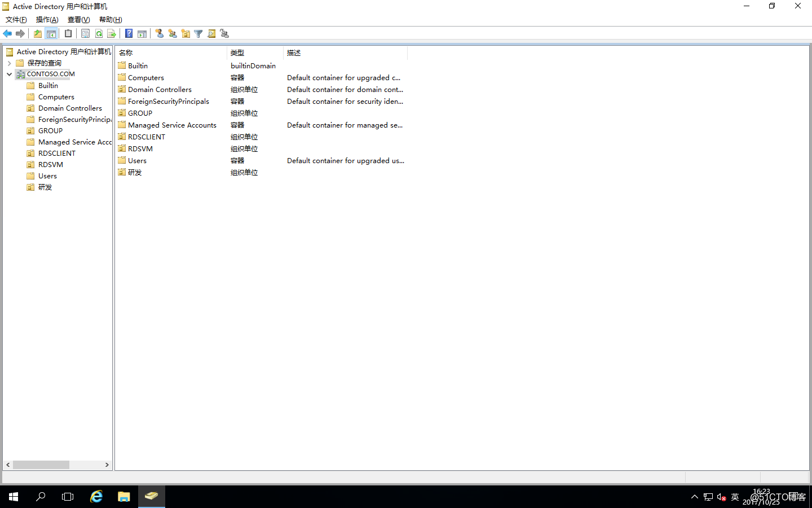Open Help with the question mark icon
The width and height of the screenshot is (812, 508).
129,34
